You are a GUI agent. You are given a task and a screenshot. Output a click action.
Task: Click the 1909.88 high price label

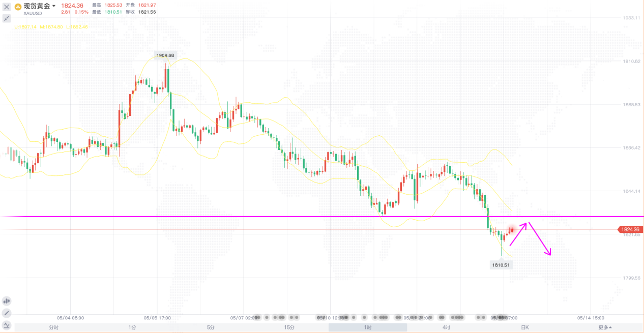(x=165, y=55)
